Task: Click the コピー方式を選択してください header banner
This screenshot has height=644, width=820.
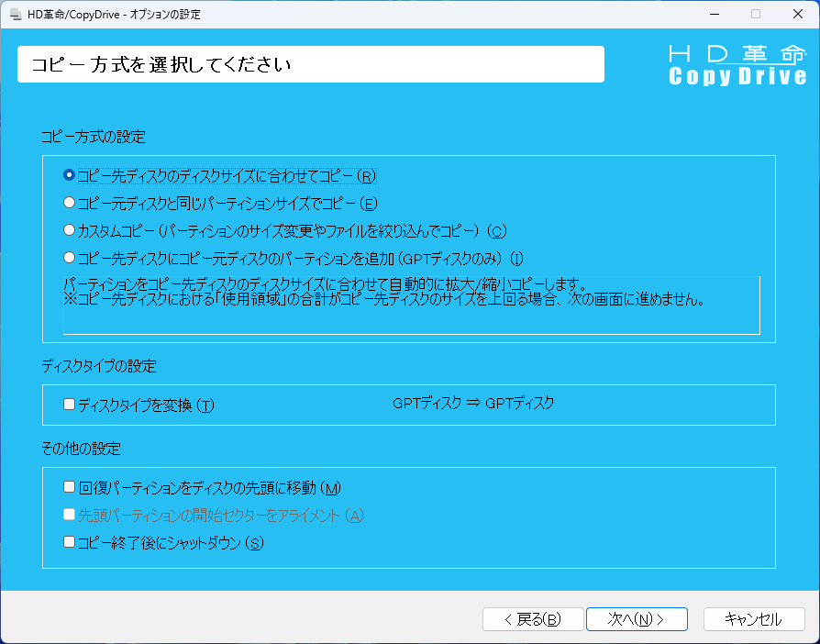Action: click(x=310, y=65)
